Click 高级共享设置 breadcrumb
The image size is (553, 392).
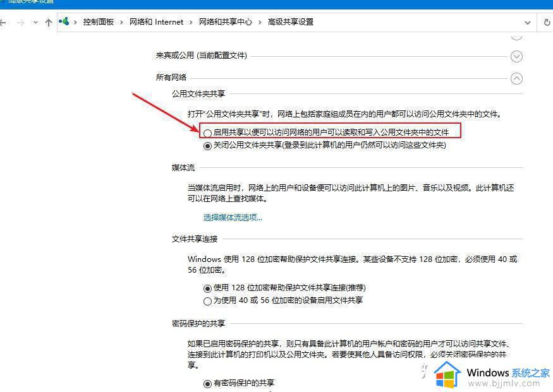(291, 22)
